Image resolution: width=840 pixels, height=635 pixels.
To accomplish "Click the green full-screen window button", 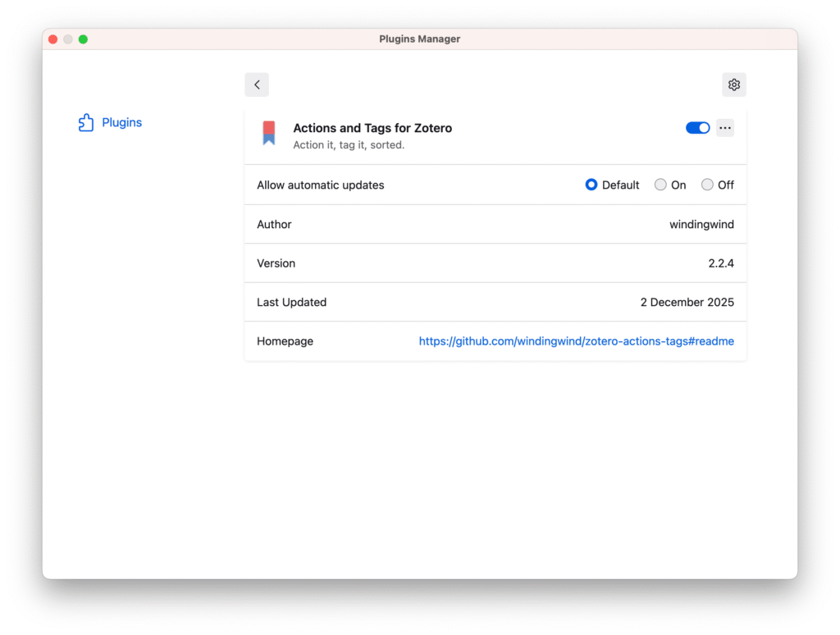I will [83, 39].
